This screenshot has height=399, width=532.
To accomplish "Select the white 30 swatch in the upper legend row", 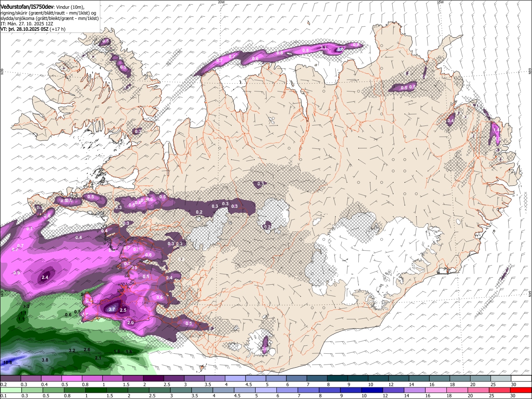I will [x=521, y=379].
